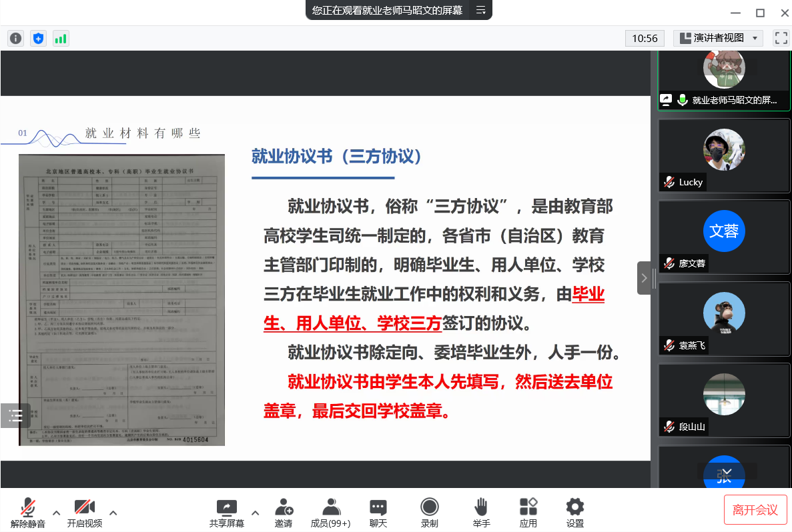792x532 pixels.
Task: Click 离开会议 leave meeting button
Action: (x=755, y=510)
